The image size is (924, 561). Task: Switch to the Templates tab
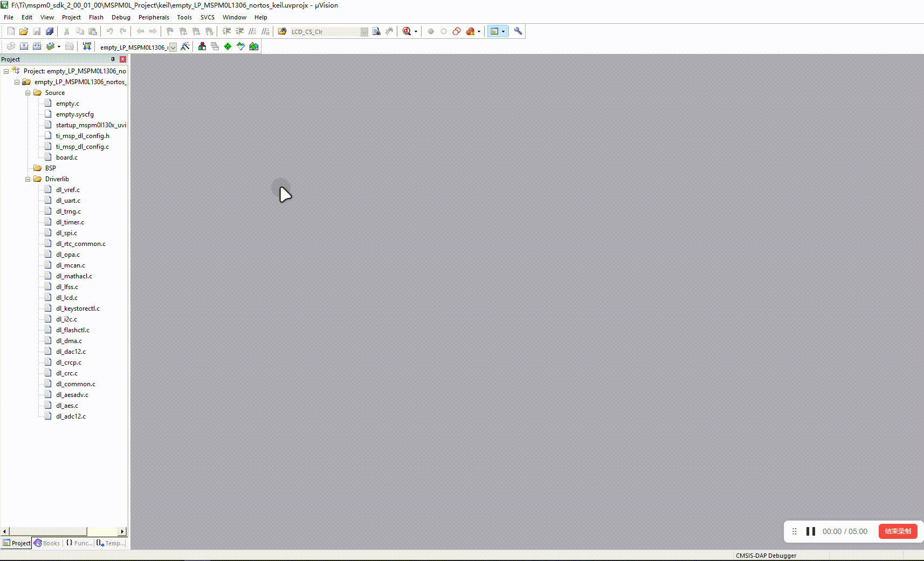(x=111, y=543)
